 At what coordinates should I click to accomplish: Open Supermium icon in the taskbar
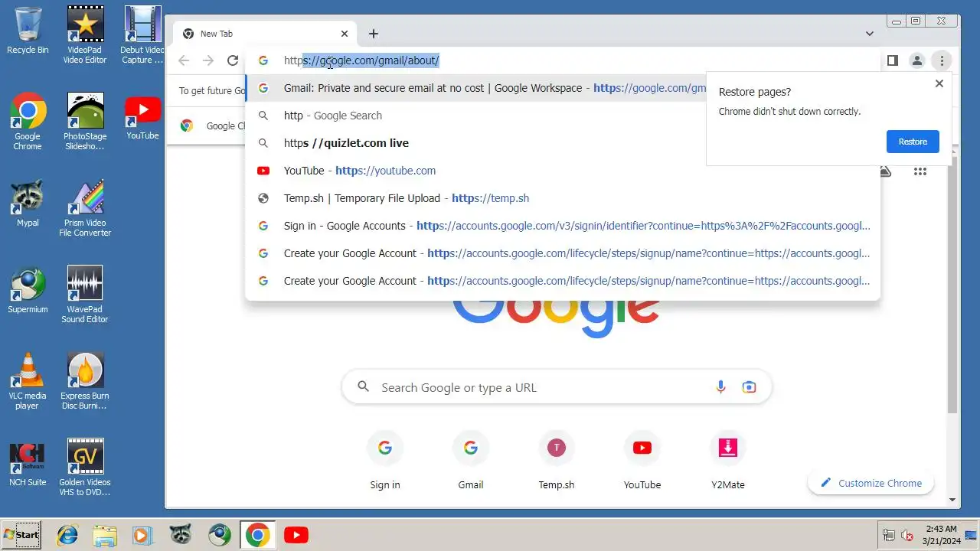219,535
